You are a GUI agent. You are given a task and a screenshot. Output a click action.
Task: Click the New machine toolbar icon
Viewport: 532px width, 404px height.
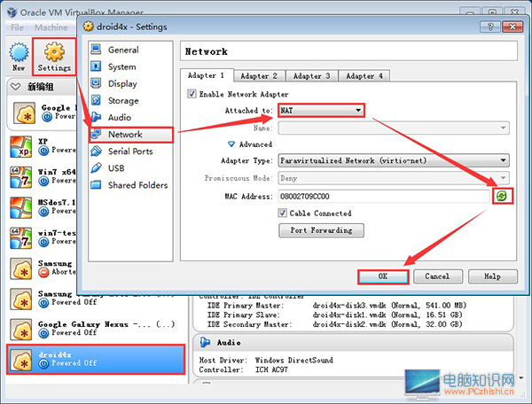18,51
